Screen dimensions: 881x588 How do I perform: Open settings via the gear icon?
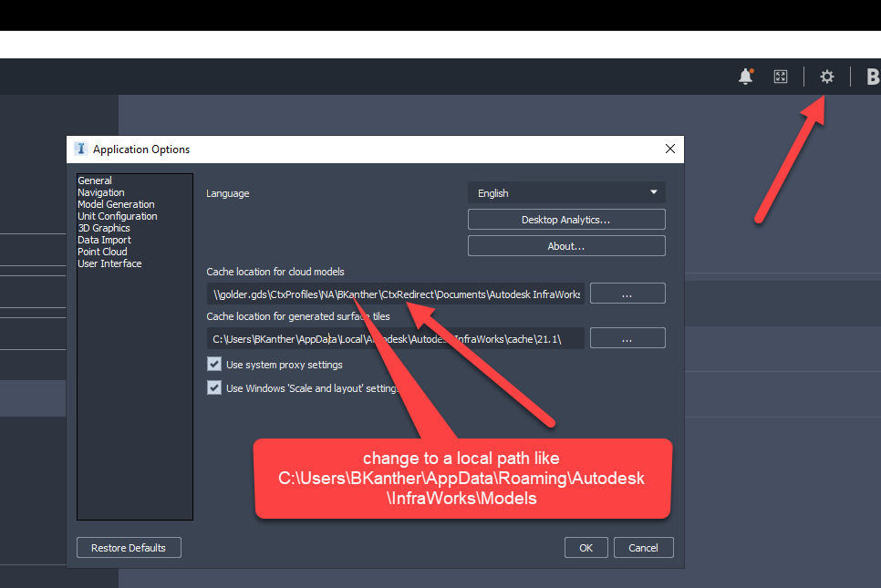click(826, 77)
